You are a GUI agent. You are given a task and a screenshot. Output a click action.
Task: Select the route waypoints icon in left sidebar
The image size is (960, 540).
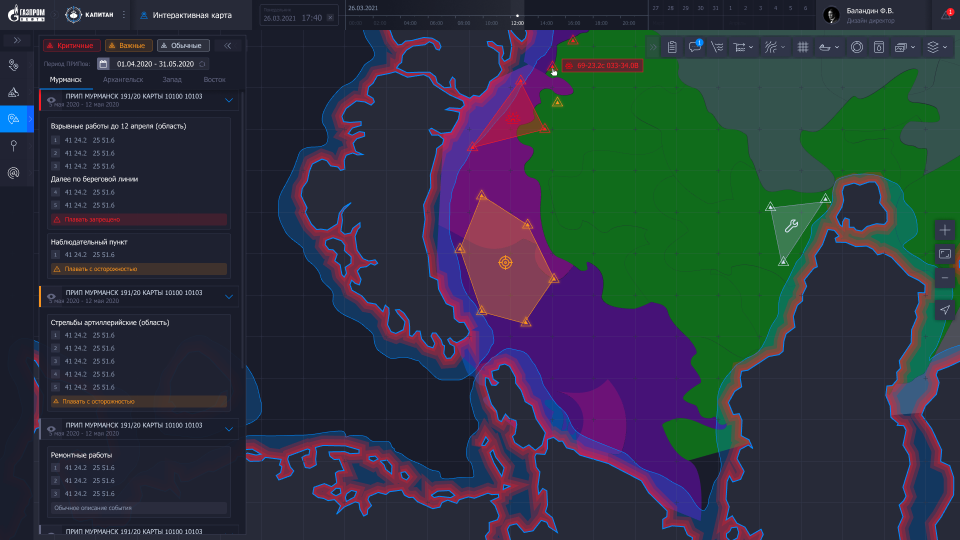[14, 66]
